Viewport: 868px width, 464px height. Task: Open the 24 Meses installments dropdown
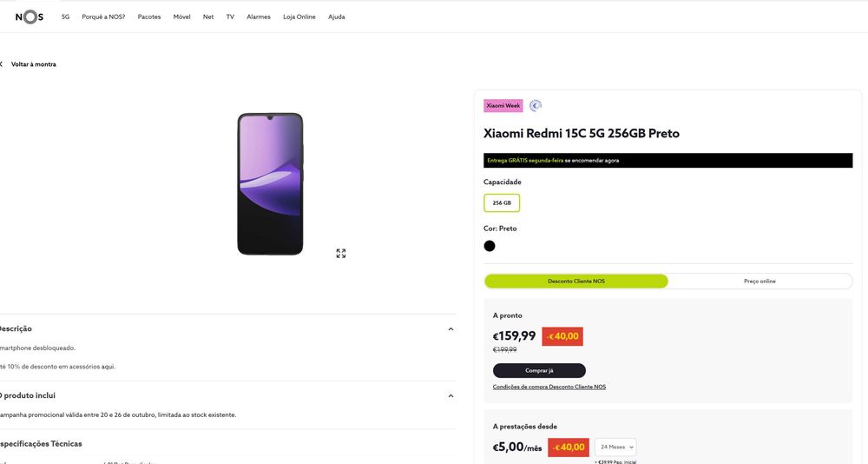(615, 447)
